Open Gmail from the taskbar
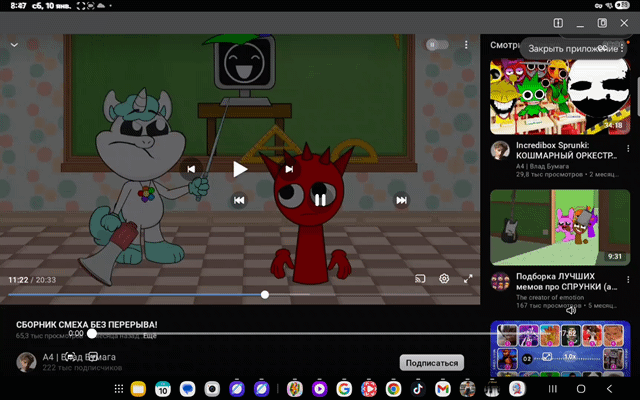 click(x=443, y=388)
